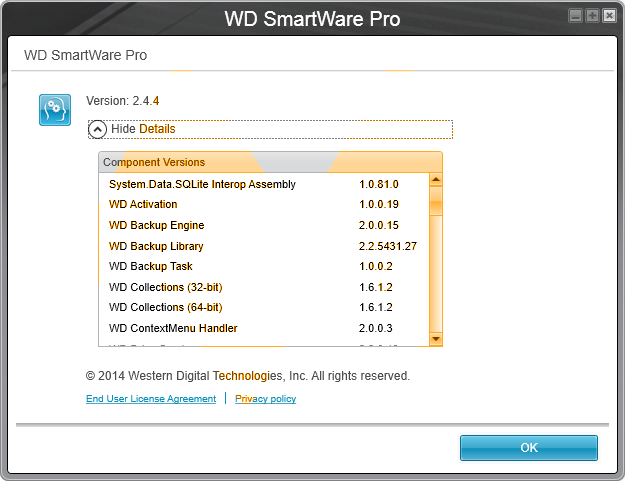Click version value 2.0.0.3
Screen dimensions: 625x481
[x=376, y=328]
